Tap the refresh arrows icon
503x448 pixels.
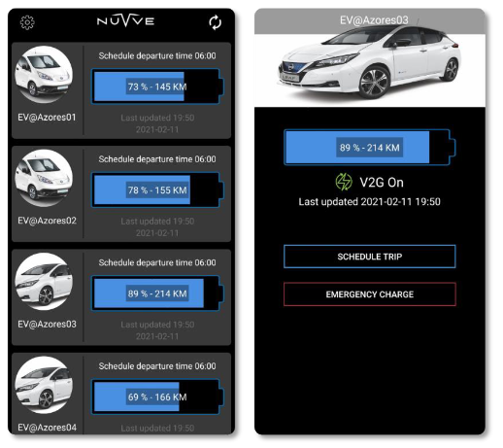coord(216,22)
